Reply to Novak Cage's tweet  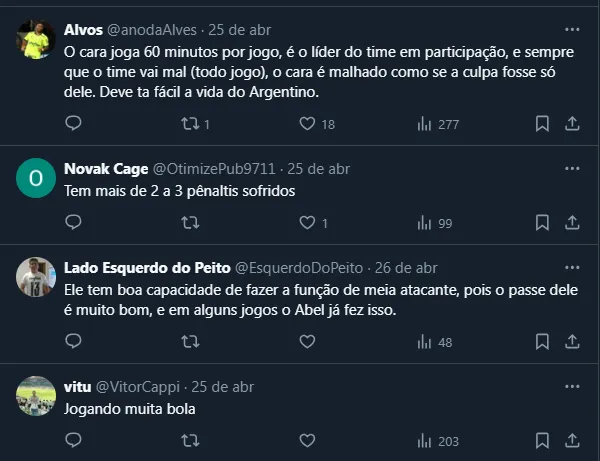coord(73,222)
